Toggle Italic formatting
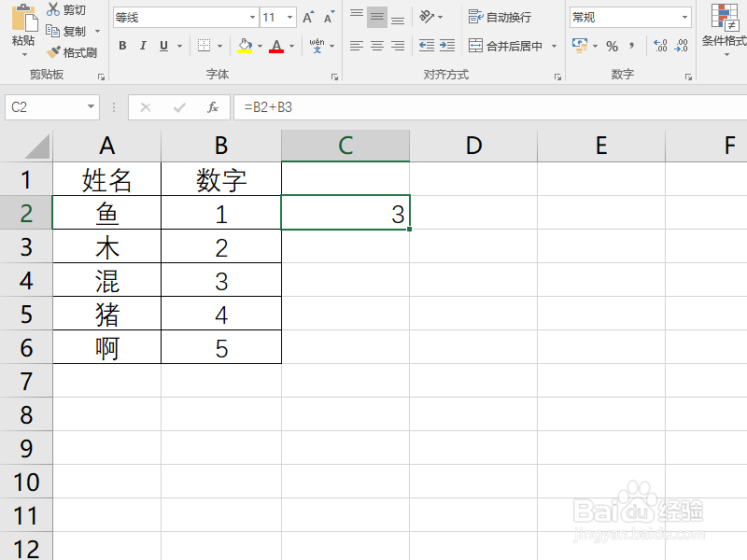 [143, 46]
